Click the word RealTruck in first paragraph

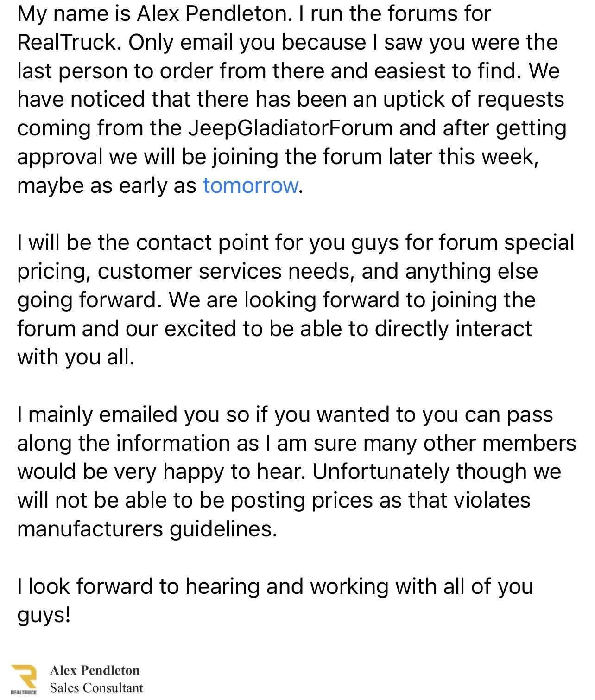(x=69, y=43)
